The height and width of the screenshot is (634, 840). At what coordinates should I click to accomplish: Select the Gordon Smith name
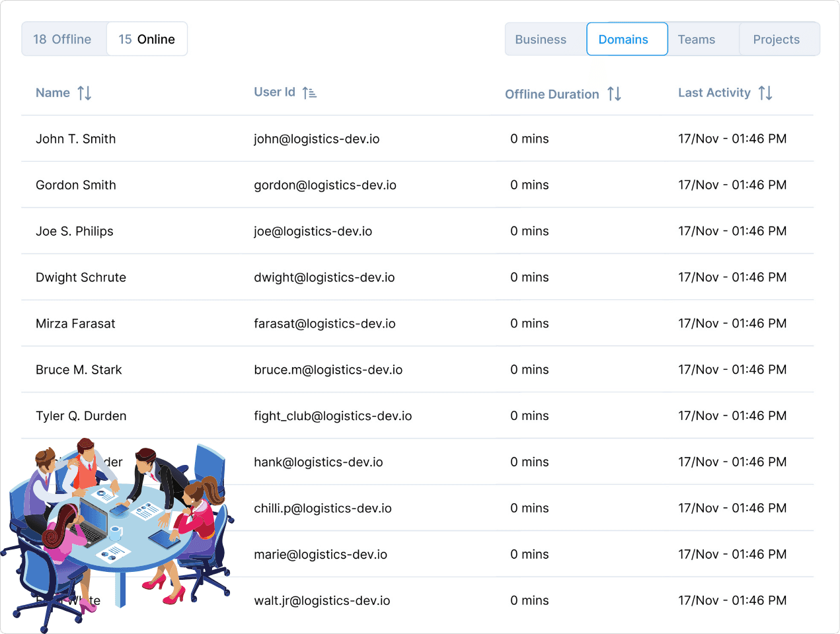click(76, 185)
